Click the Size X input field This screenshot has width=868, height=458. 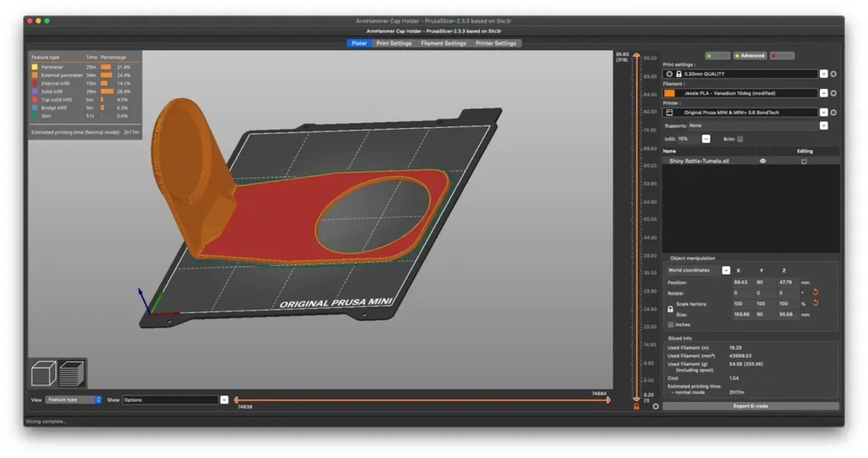743,315
